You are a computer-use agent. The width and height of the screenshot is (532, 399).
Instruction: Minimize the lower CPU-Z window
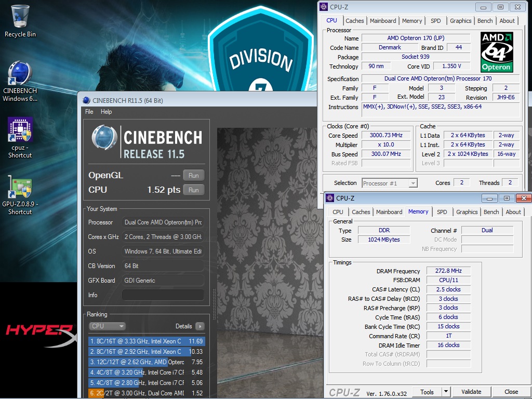[489, 198]
